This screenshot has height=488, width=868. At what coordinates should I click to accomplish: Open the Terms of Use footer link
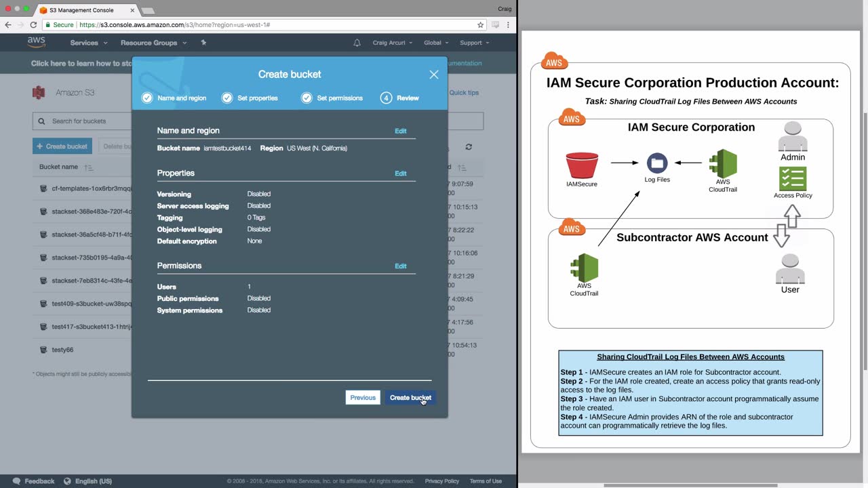click(x=486, y=481)
